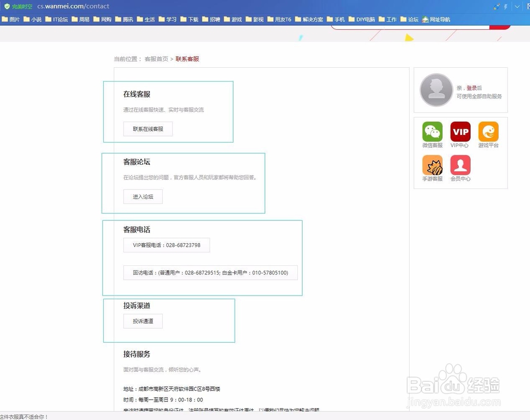
Task: Click the lightning icon in the browser toolbar
Action: click(506, 7)
